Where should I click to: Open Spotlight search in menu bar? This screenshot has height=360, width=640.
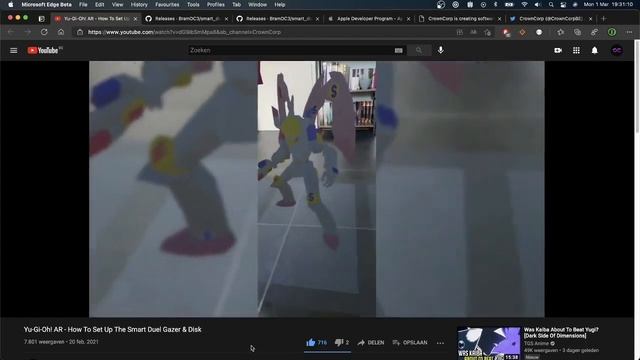click(551, 4)
